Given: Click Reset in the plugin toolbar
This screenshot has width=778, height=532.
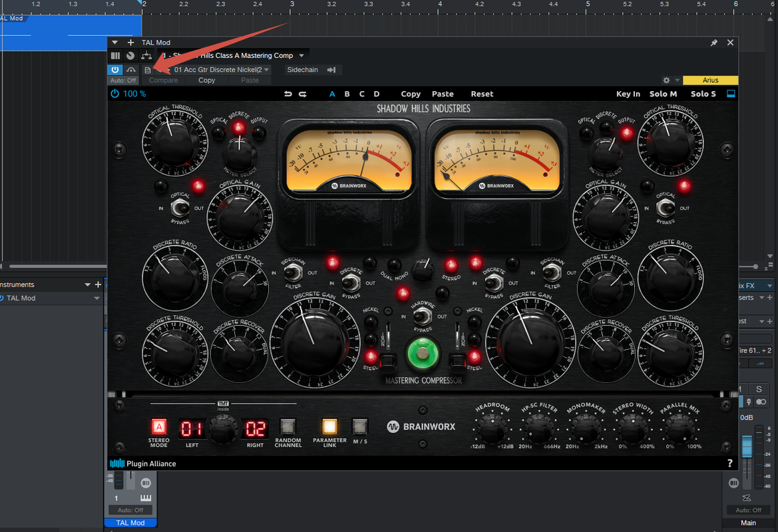Looking at the screenshot, I should [482, 94].
